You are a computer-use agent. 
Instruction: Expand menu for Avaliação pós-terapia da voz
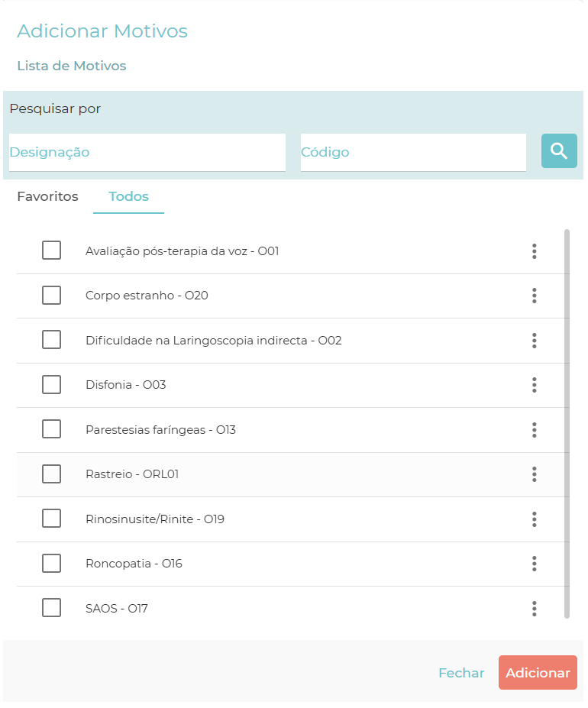point(535,251)
